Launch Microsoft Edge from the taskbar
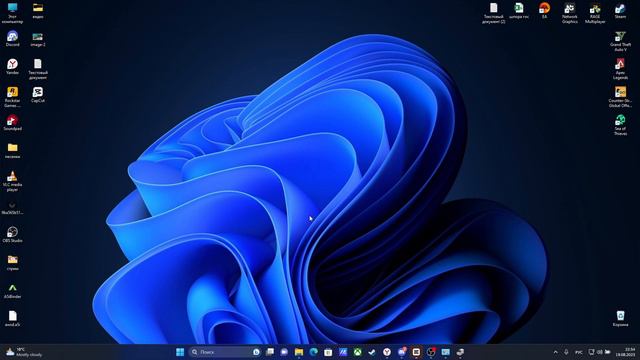The height and width of the screenshot is (360, 640). point(313,352)
